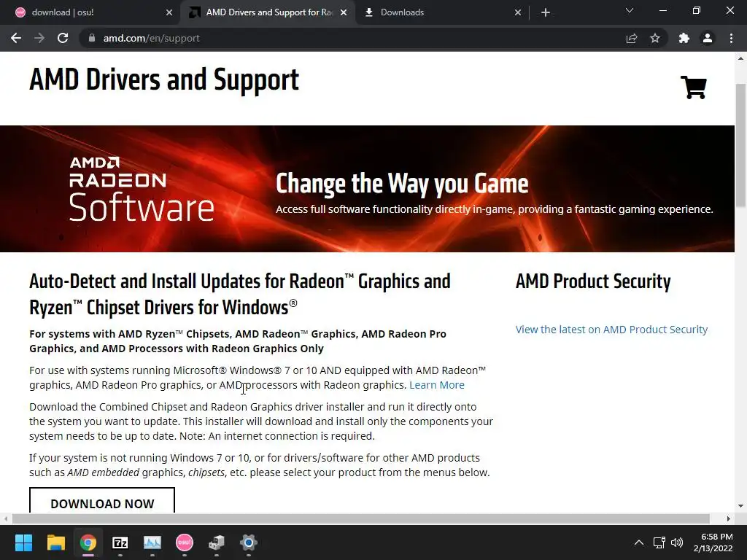Click the scroll down arrow
Viewport: 747px width, 560px height.
tap(740, 506)
